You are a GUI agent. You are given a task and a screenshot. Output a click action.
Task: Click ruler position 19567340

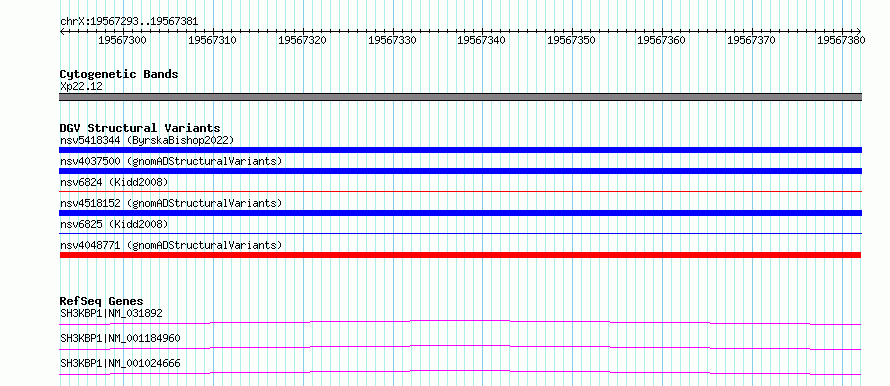(x=481, y=40)
